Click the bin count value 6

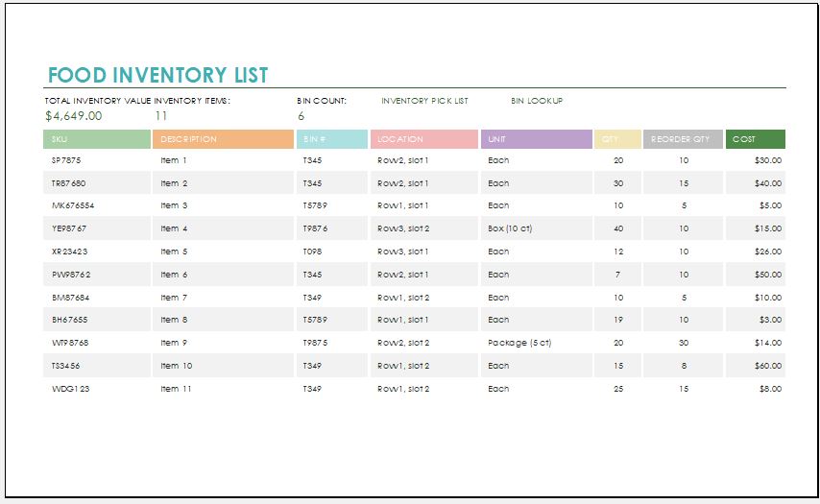tap(301, 116)
